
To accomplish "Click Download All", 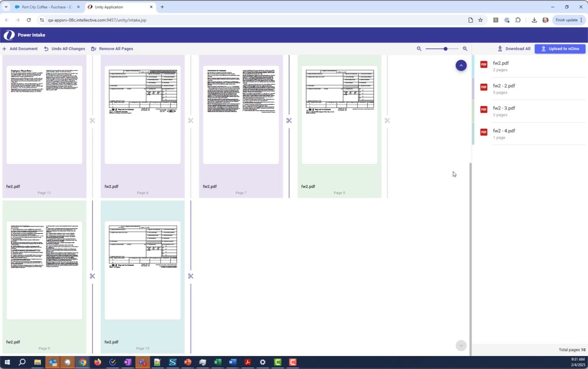I will tap(514, 49).
